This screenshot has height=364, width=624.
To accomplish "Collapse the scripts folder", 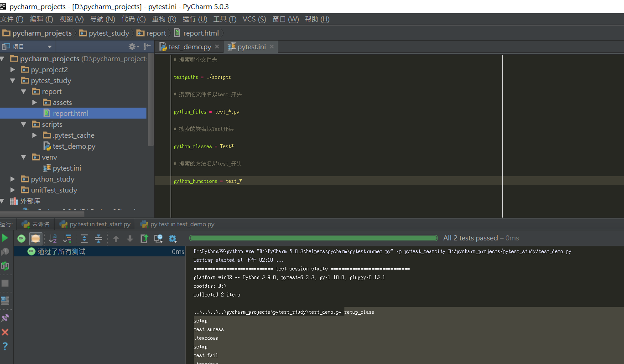I will coord(24,125).
